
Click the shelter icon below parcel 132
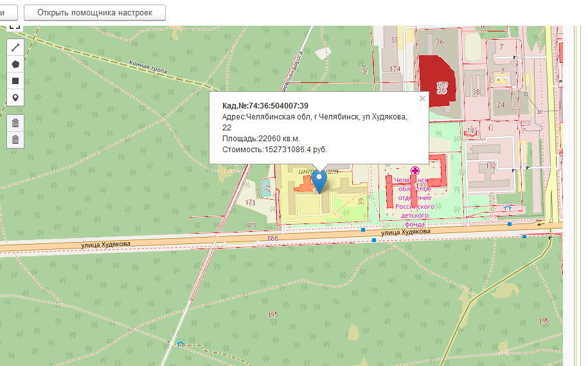point(508,208)
